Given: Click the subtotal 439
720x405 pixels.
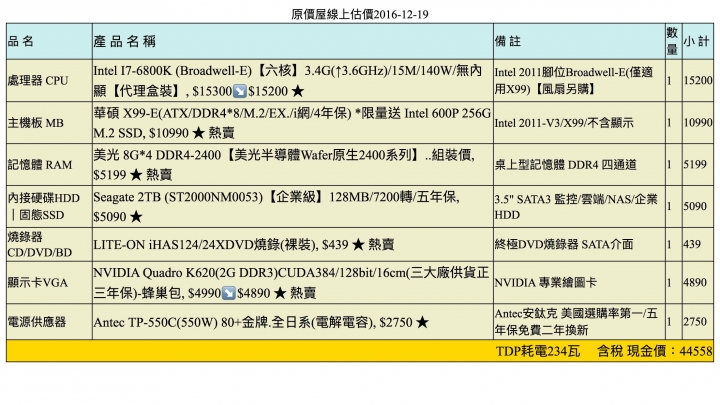Looking at the screenshot, I should click(692, 244).
